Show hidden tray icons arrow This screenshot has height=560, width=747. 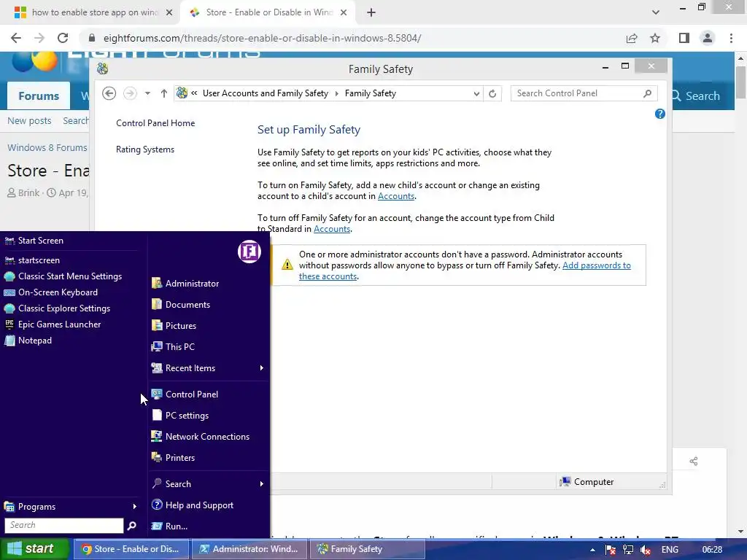pos(592,550)
